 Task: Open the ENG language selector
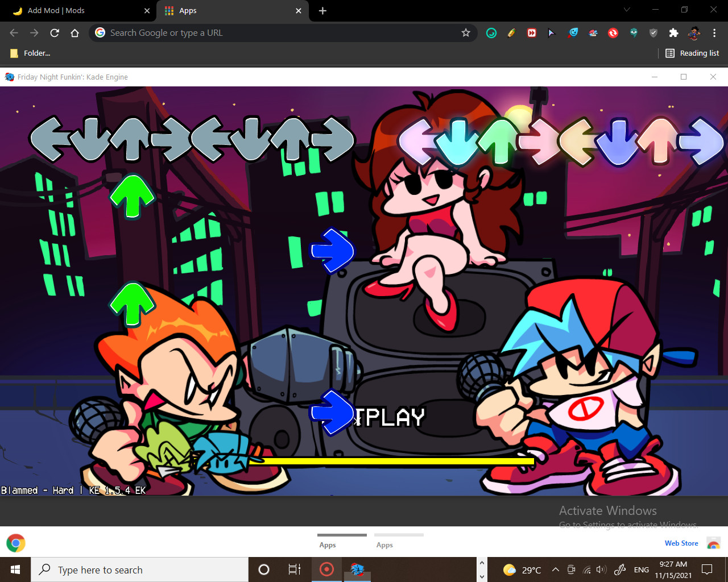tap(642, 569)
